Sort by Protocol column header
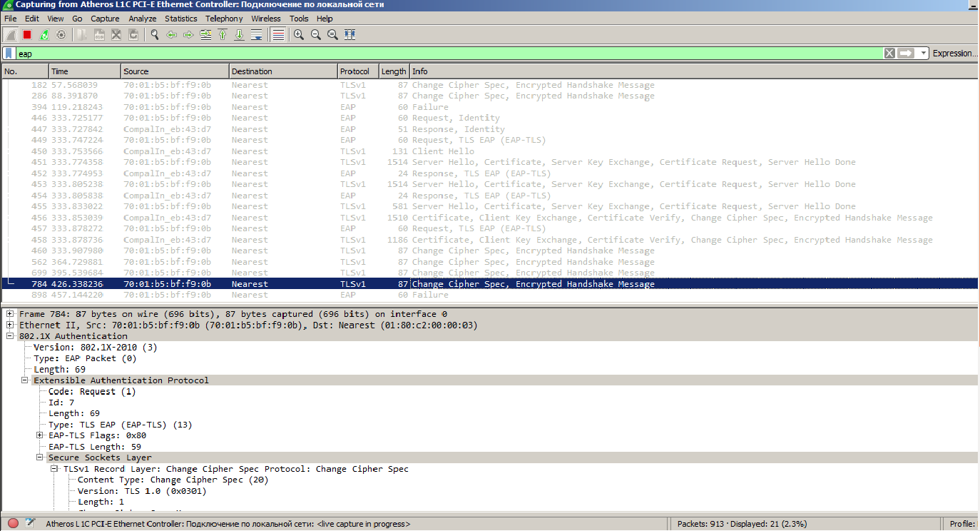The height and width of the screenshot is (531, 980). tap(358, 71)
